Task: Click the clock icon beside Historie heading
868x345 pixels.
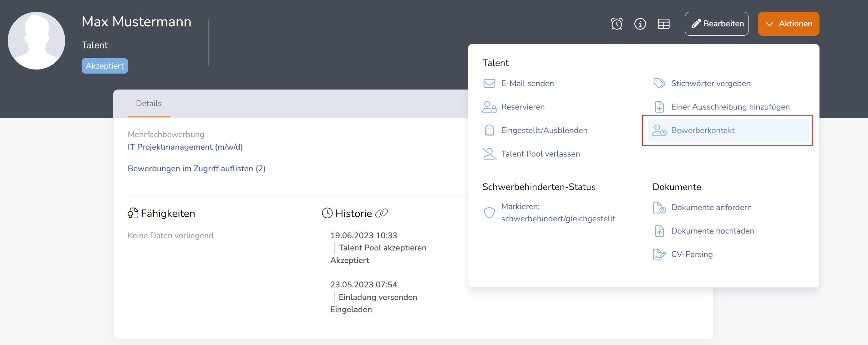Action: [327, 213]
